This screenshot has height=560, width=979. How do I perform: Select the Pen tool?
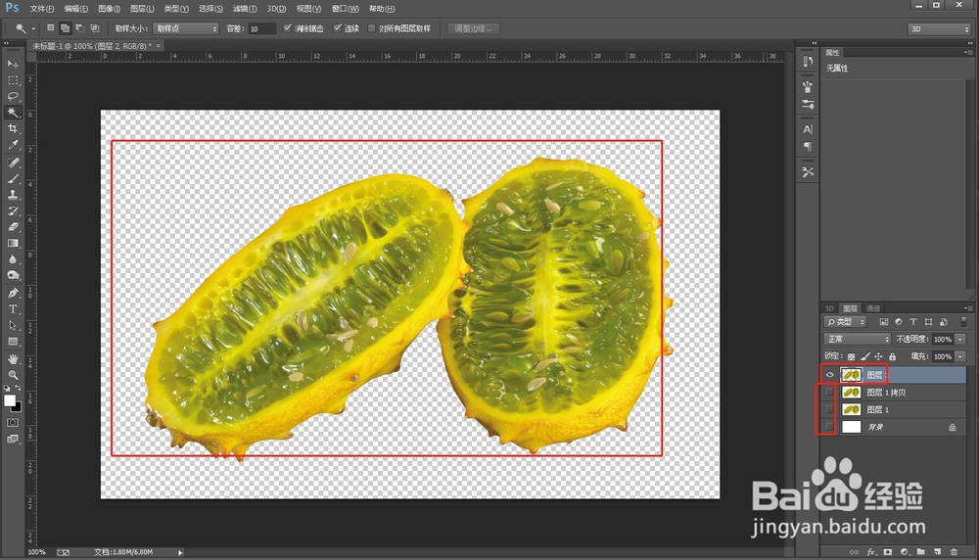(x=13, y=293)
